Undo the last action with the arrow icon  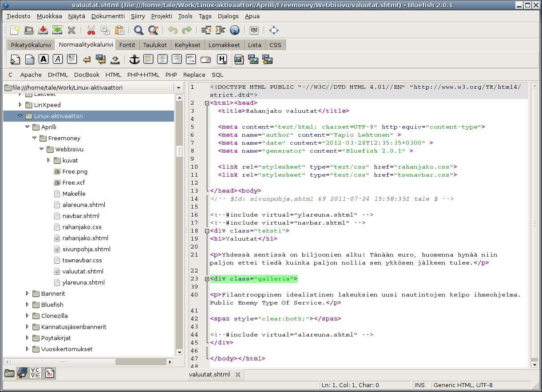pyautogui.click(x=173, y=30)
